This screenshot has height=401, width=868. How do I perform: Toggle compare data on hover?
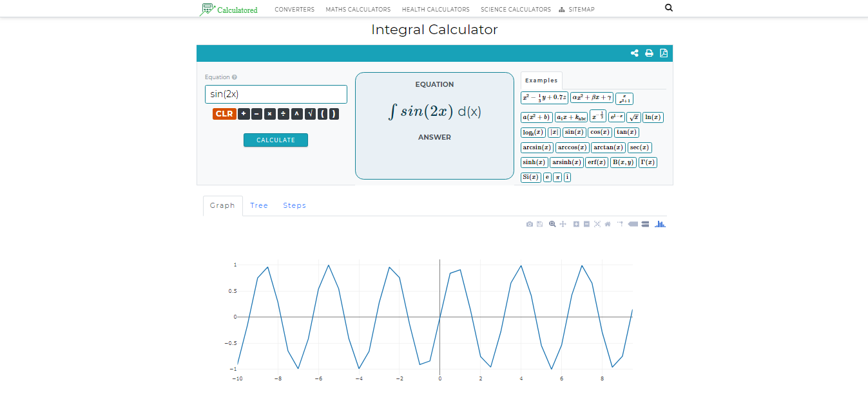coord(645,224)
